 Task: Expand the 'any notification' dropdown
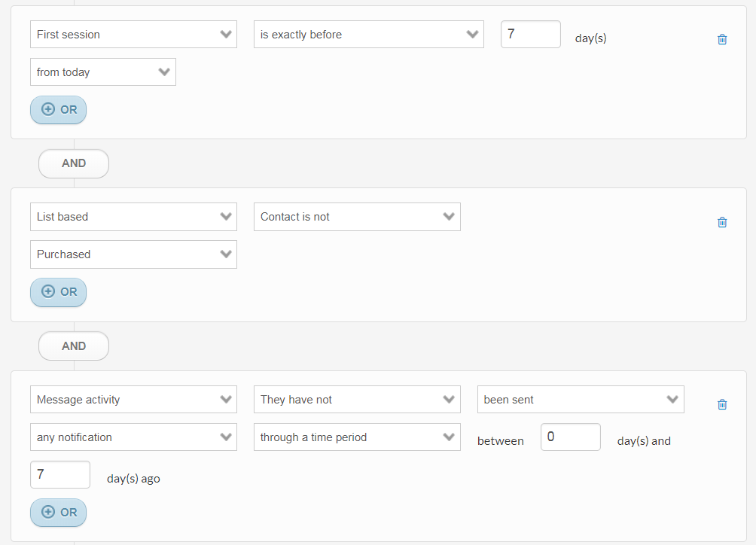(133, 437)
